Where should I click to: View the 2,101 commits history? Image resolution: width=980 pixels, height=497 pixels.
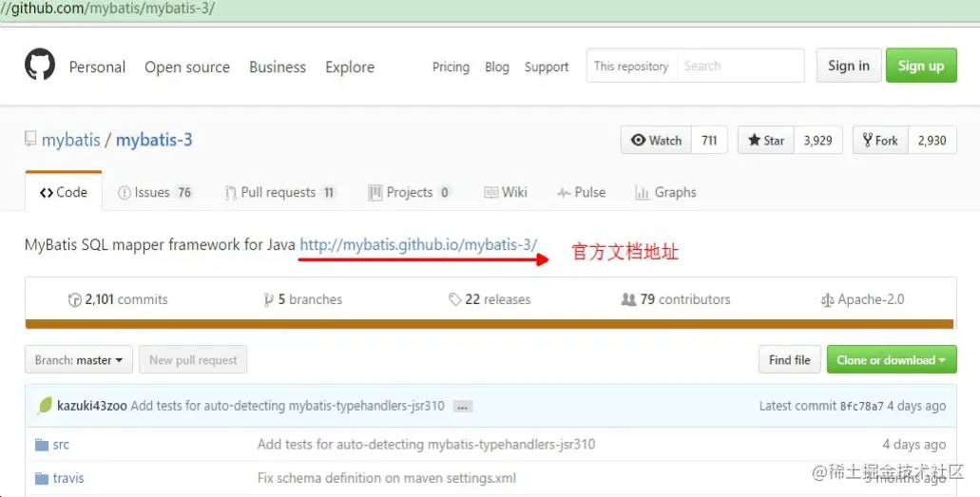pos(118,299)
